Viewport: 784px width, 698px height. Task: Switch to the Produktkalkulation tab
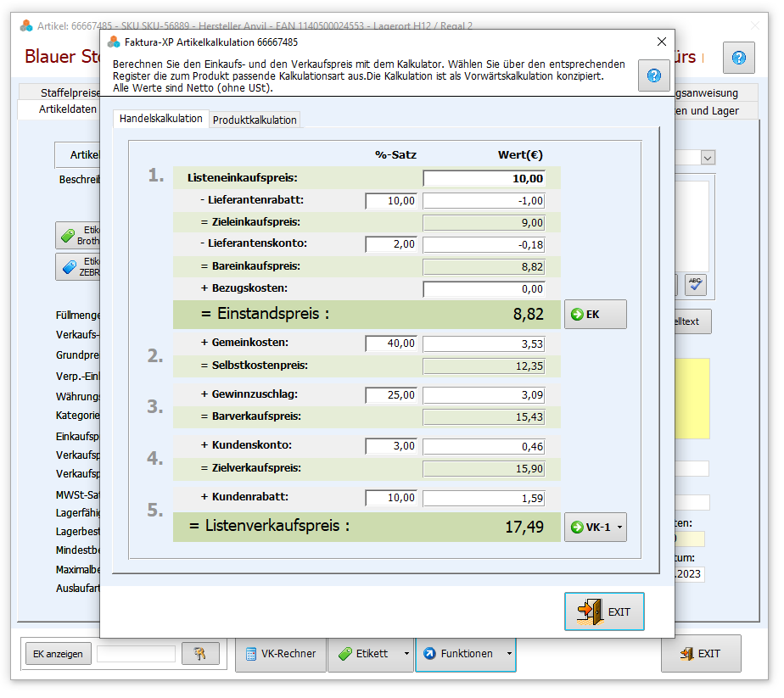pos(255,120)
